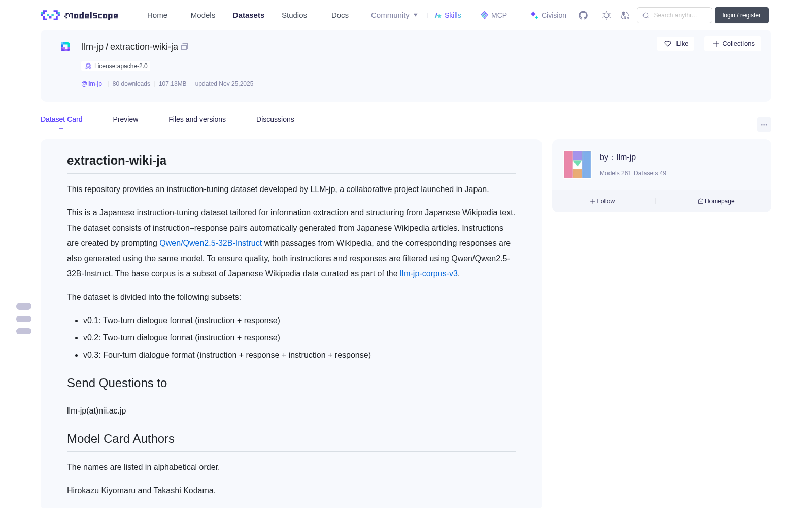Open Files and versions tab
This screenshot has height=508, width=812.
tap(197, 119)
